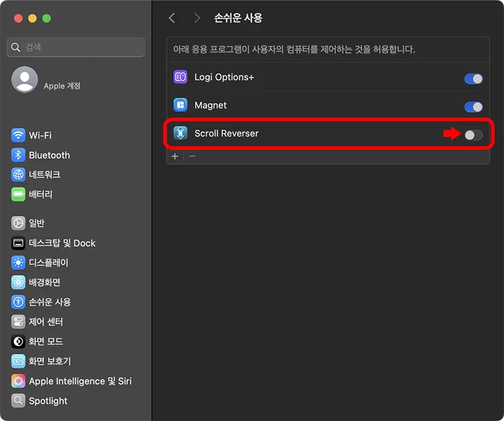Click the 검색 search field
The height and width of the screenshot is (421, 504).
click(x=75, y=47)
